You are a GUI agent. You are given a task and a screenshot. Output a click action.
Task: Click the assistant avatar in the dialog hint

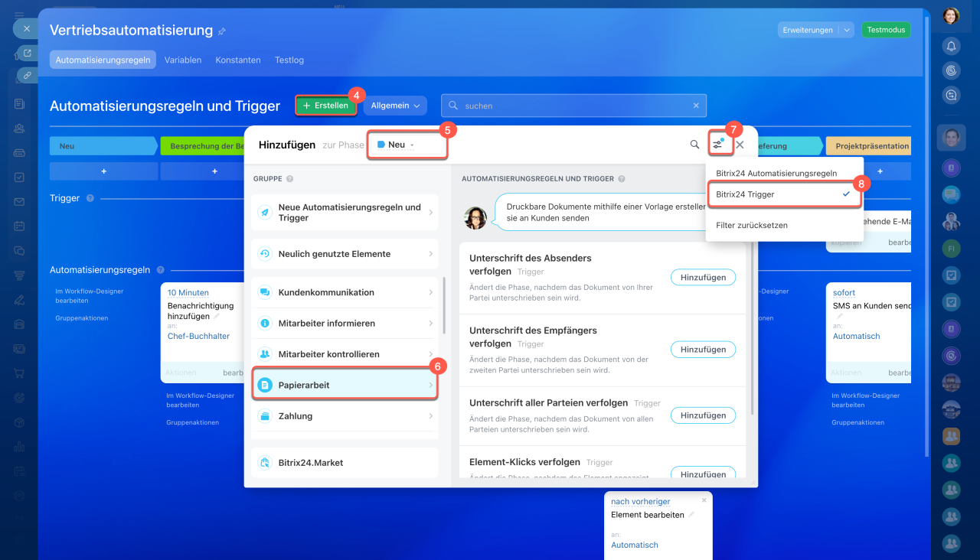point(475,218)
